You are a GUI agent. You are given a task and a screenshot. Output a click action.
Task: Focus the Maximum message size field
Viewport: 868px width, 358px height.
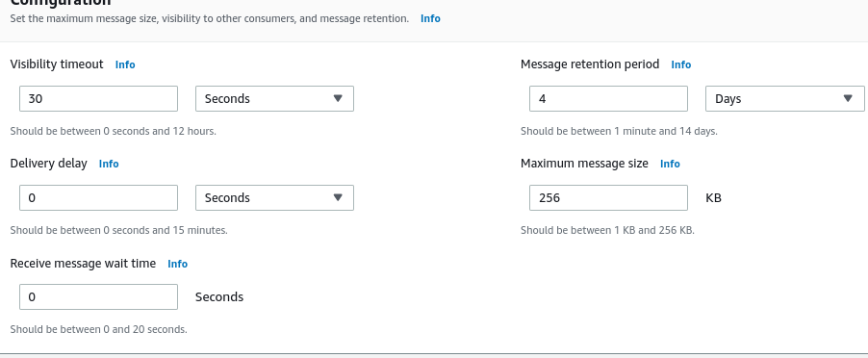pos(608,197)
